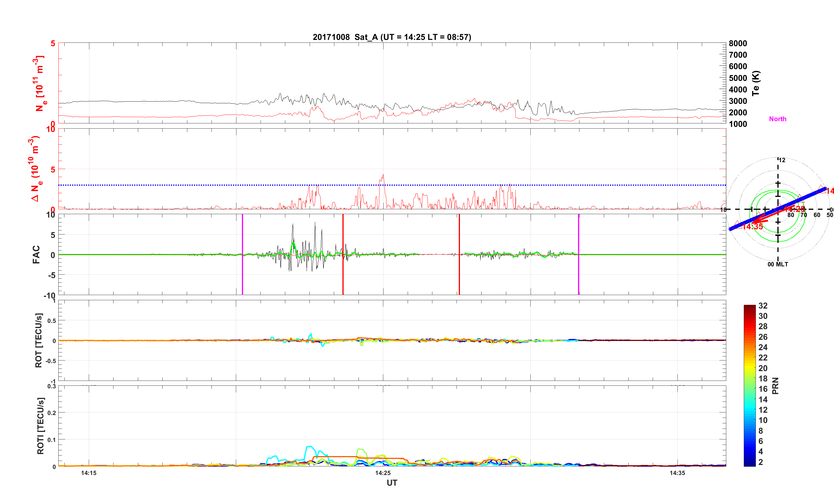Click the 2 label on the PRN colorbar

(x=760, y=462)
